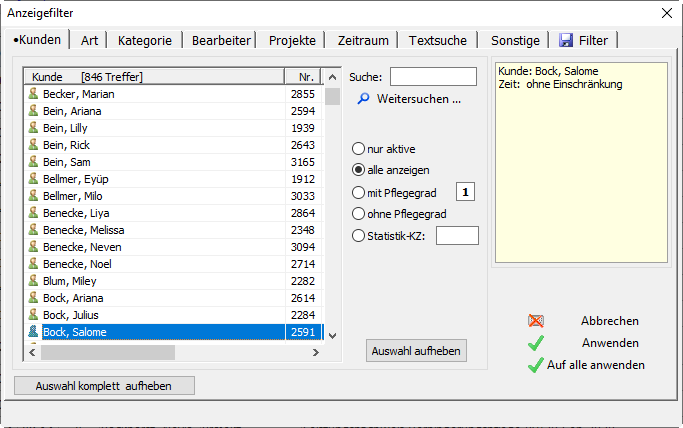Click the Pflegegrad value box showing 1
This screenshot has height=428, width=683.
click(x=465, y=192)
